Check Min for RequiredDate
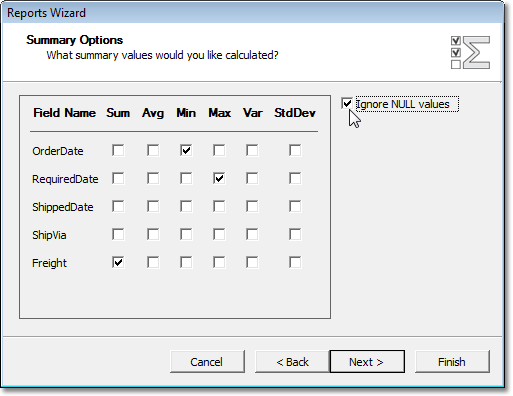Image resolution: width=513 pixels, height=396 pixels. (186, 178)
